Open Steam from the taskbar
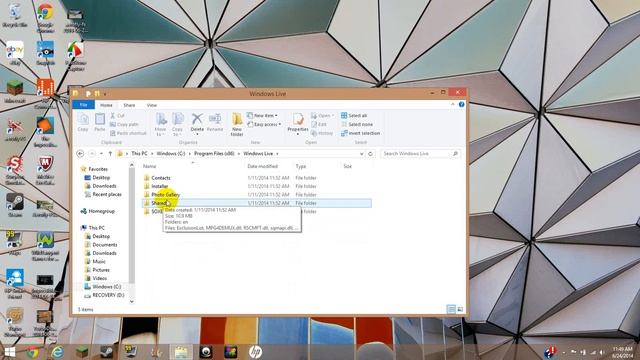The height and width of the screenshot is (360, 640). click(107, 352)
